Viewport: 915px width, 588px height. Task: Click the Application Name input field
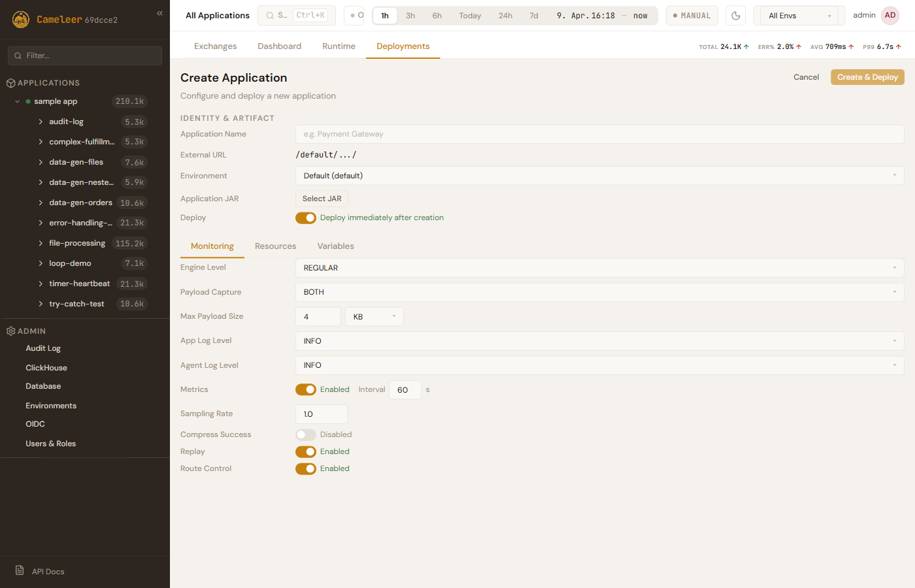click(599, 134)
